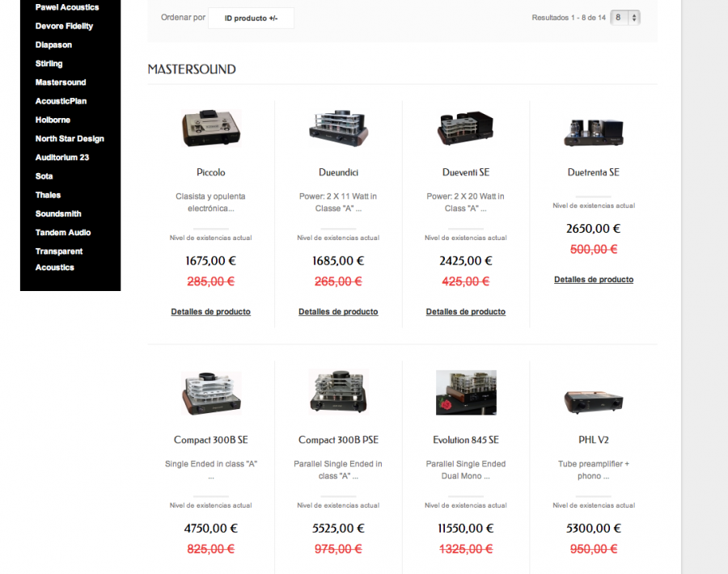Go to the Stirling brand page
The width and height of the screenshot is (728, 574).
click(x=49, y=64)
